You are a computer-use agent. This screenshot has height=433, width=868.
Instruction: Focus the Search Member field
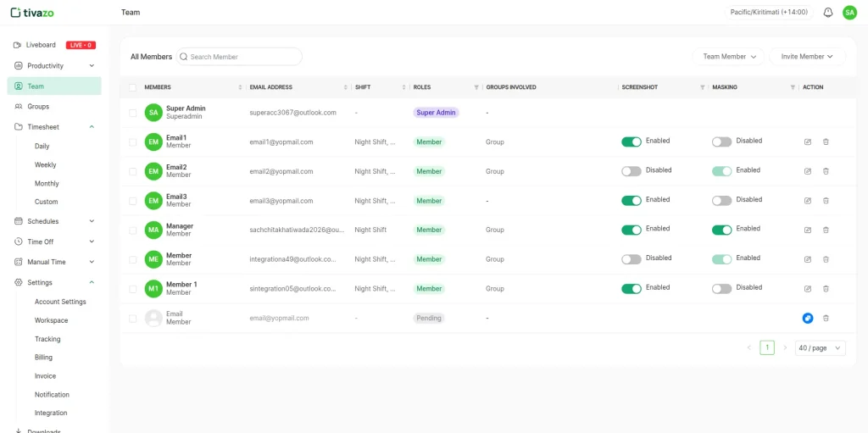tap(239, 57)
